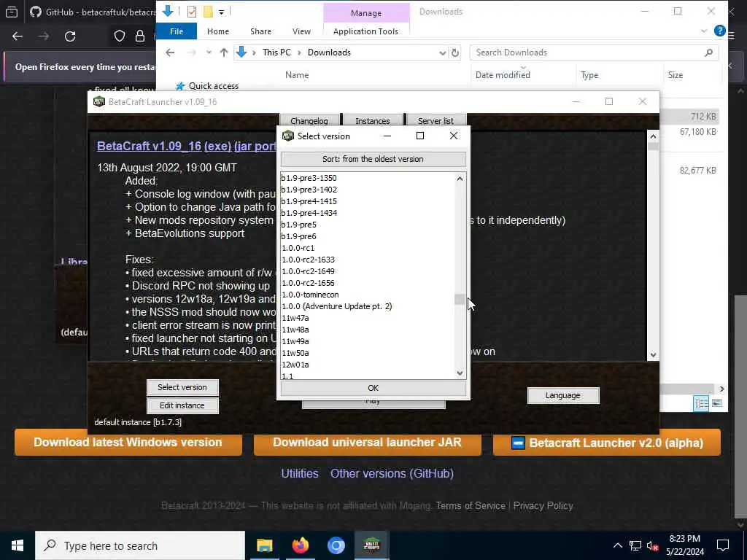Open Quick Access Toolbar customize dropdown

click(x=222, y=12)
